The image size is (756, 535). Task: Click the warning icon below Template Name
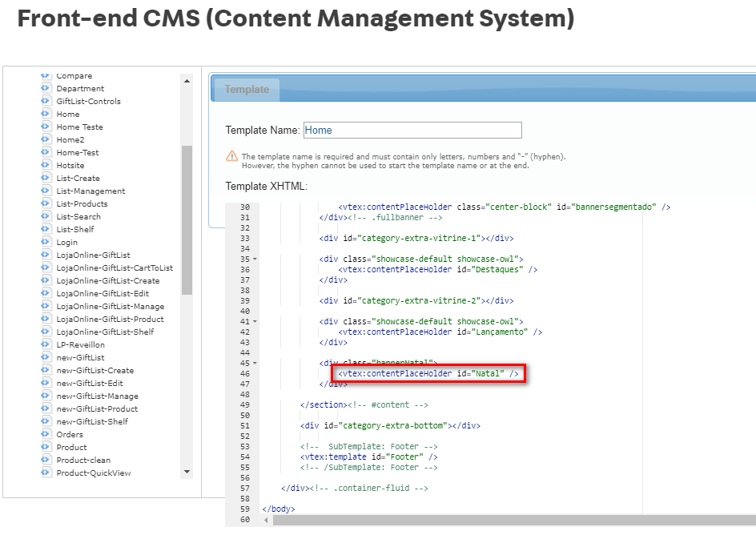point(231,156)
